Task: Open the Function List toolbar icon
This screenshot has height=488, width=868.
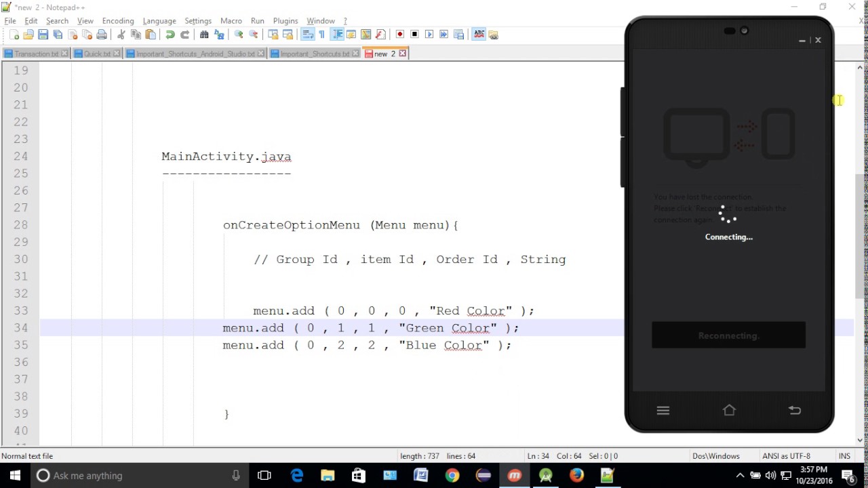Action: tap(380, 35)
